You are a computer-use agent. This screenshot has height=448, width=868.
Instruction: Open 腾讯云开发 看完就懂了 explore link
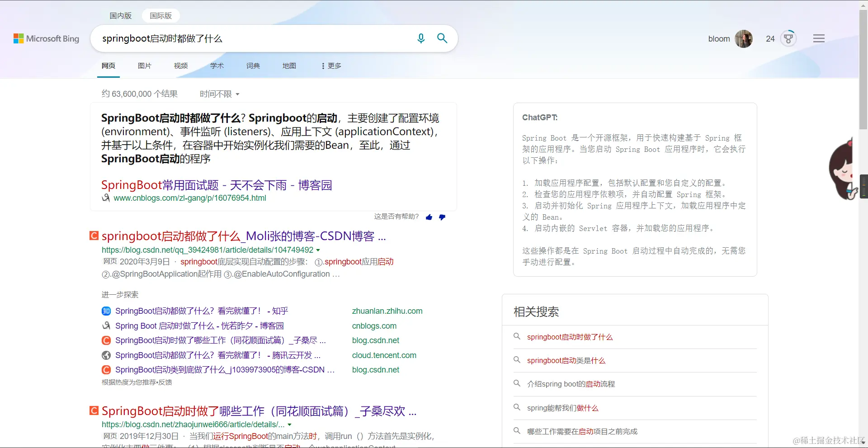(x=218, y=355)
